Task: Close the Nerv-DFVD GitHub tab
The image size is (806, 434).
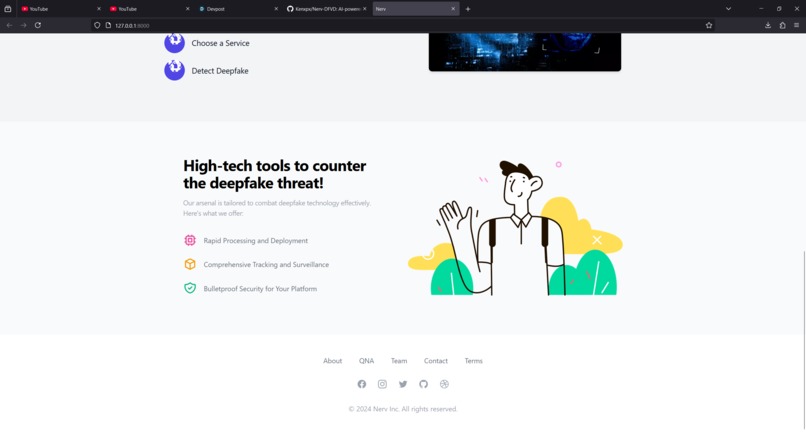Action: (364, 9)
